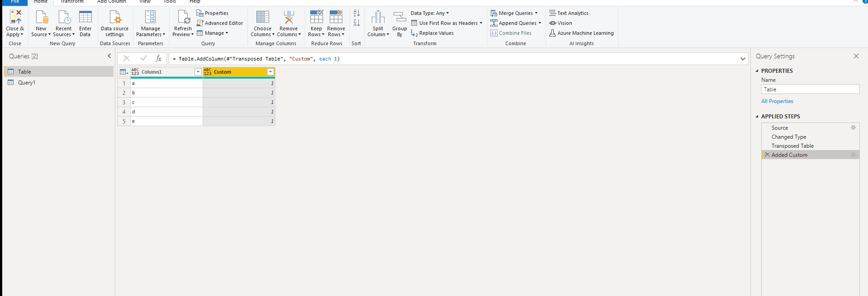
Task: Click Split Column icon
Action: (x=378, y=17)
